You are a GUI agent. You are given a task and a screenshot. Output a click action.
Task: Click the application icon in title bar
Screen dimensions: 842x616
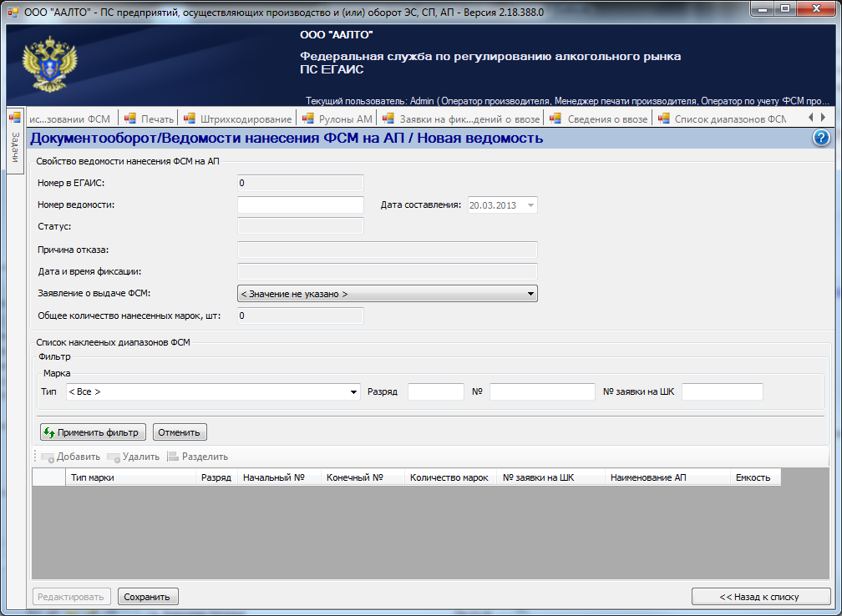pyautogui.click(x=14, y=12)
